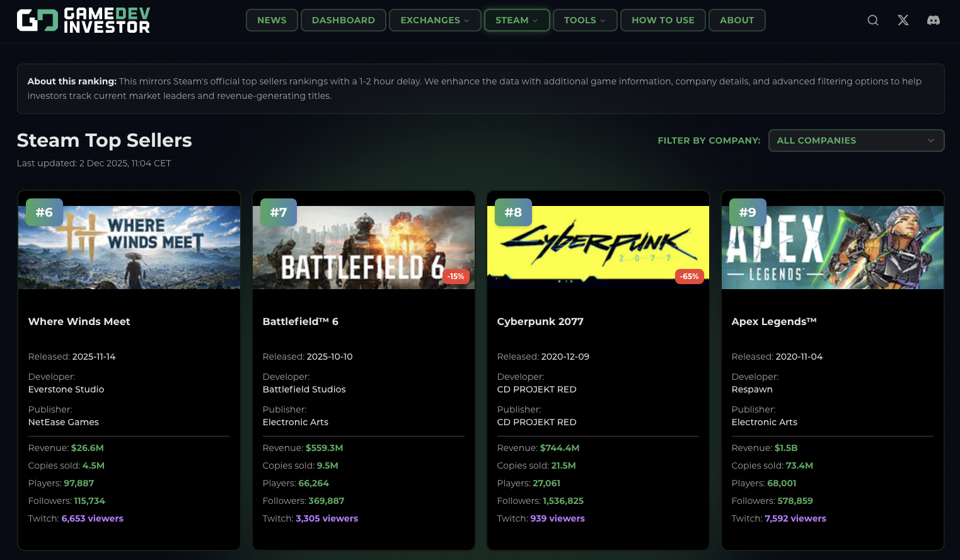Click the -65% discount badge on Cyberpunk 2077

(689, 277)
